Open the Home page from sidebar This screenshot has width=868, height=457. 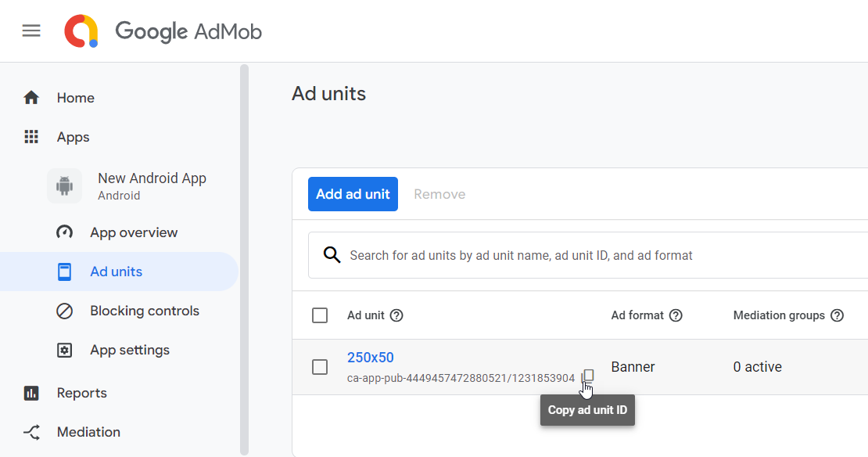pos(75,98)
